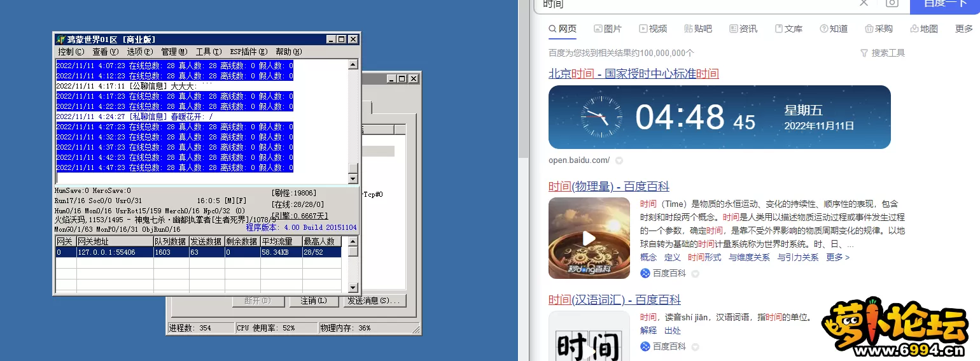Click the 网关地址 column header
980x361 pixels.
pos(115,241)
